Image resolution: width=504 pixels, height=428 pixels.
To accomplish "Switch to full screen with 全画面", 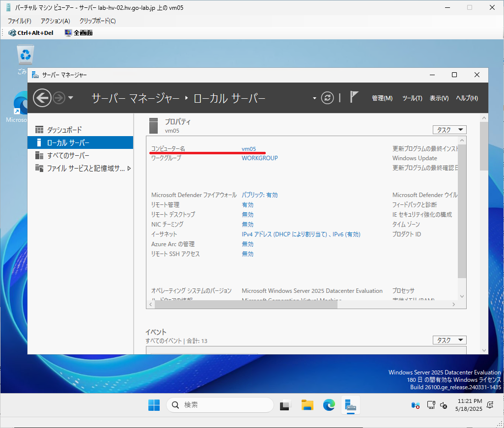I will click(x=79, y=33).
